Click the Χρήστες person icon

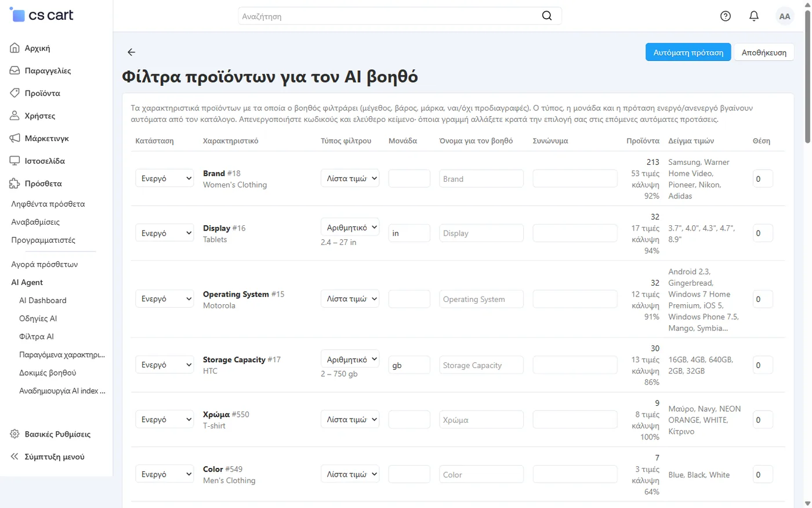tap(15, 116)
